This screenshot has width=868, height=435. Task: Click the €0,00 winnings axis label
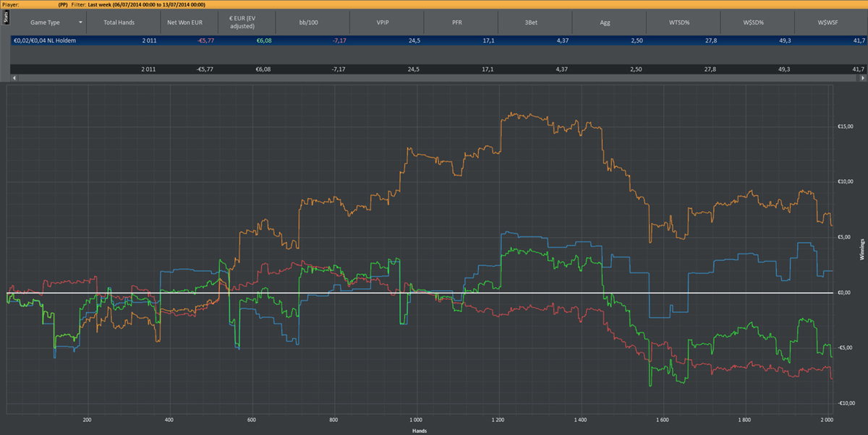pos(844,293)
